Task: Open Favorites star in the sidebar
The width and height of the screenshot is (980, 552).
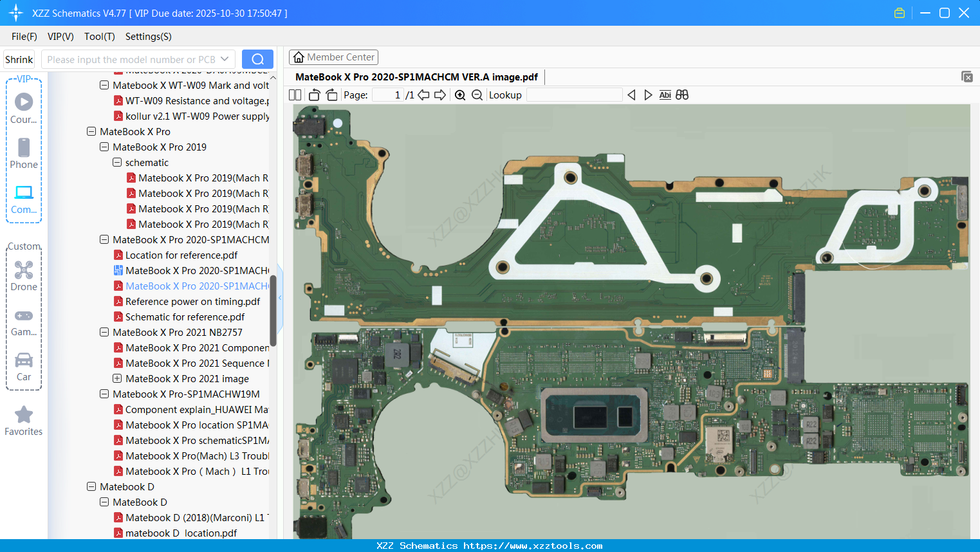Action: [24, 421]
